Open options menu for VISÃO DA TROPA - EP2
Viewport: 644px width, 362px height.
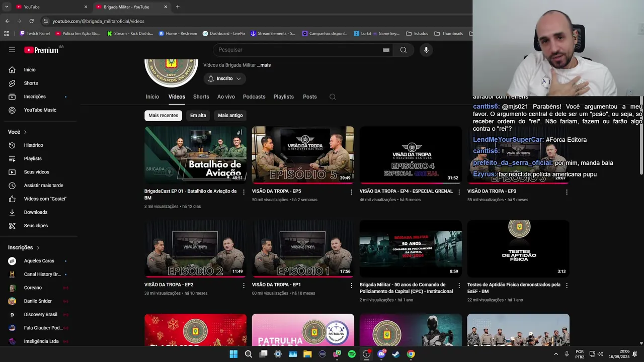pos(244,286)
